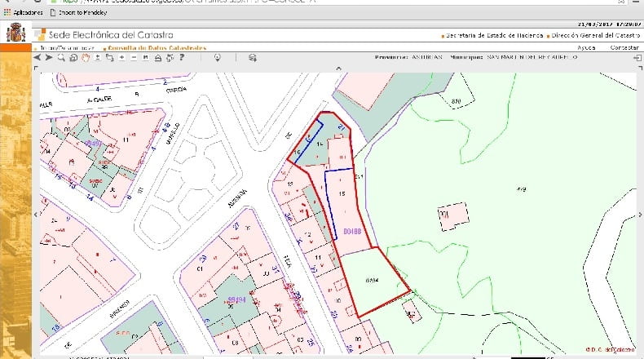Image resolution: width=644 pixels, height=359 pixels.
Task: Zoom out with the minus icon
Action: (x=134, y=58)
